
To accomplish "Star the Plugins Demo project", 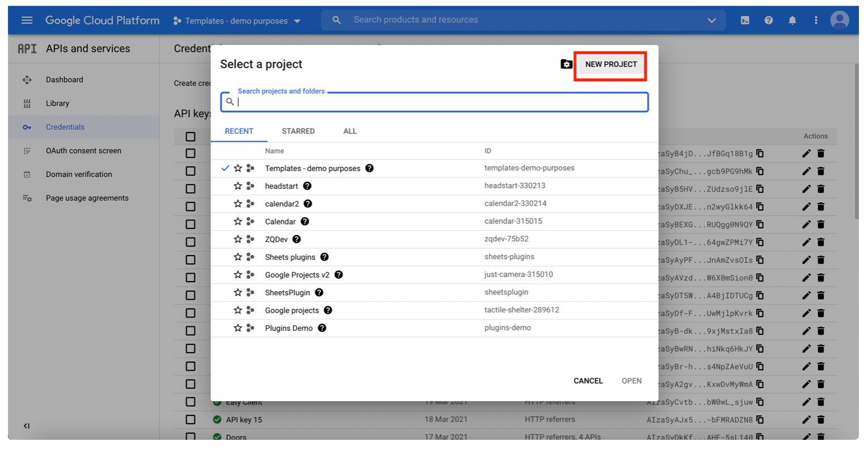I will coord(238,328).
